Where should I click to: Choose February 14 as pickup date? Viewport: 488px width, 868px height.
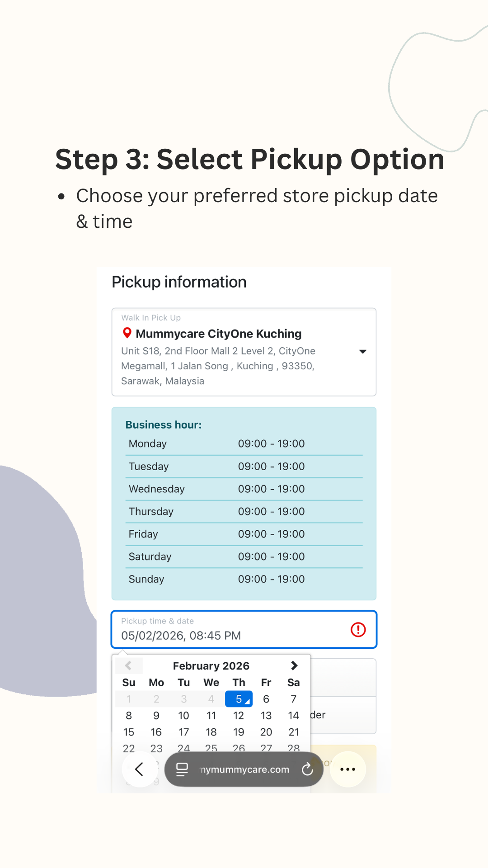click(294, 716)
